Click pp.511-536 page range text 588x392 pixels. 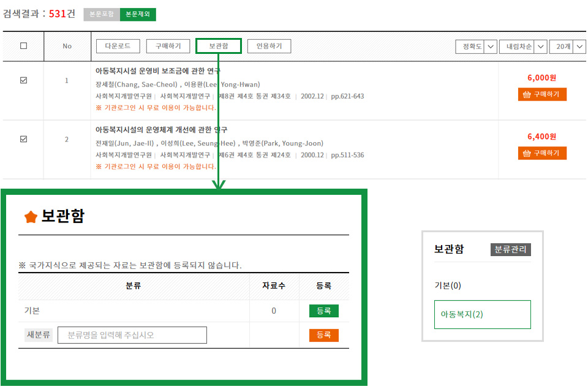tap(347, 156)
